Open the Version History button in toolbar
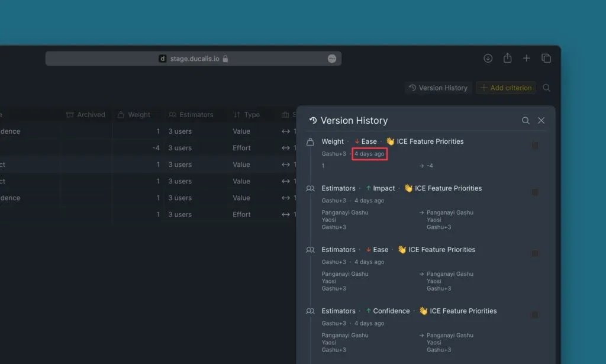The height and width of the screenshot is (364, 606). pyautogui.click(x=438, y=88)
